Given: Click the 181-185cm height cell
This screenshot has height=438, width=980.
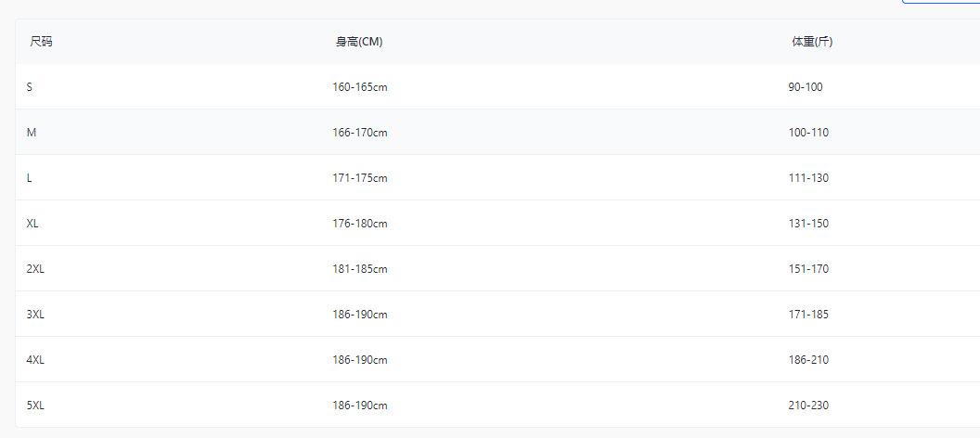Looking at the screenshot, I should 359,269.
